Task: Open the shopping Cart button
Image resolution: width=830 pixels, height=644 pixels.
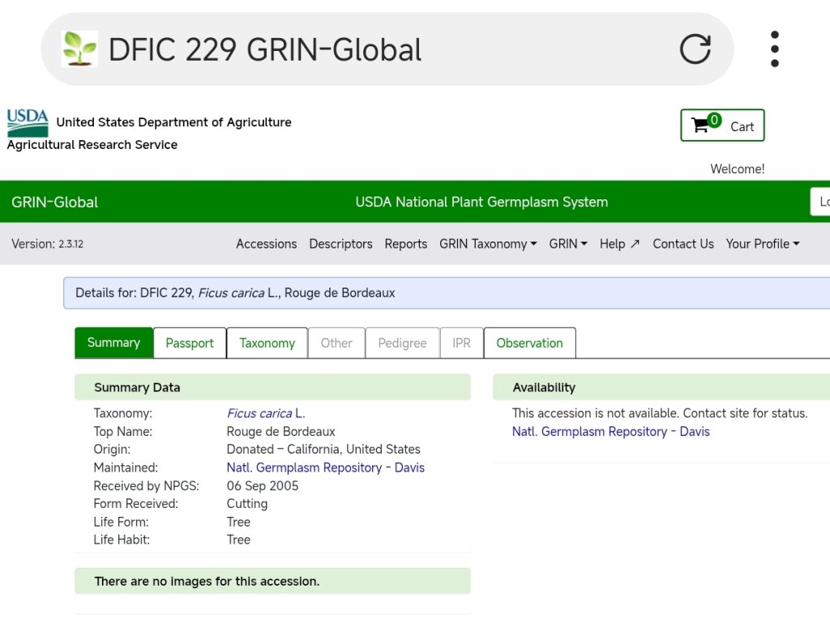Action: pyautogui.click(x=722, y=126)
